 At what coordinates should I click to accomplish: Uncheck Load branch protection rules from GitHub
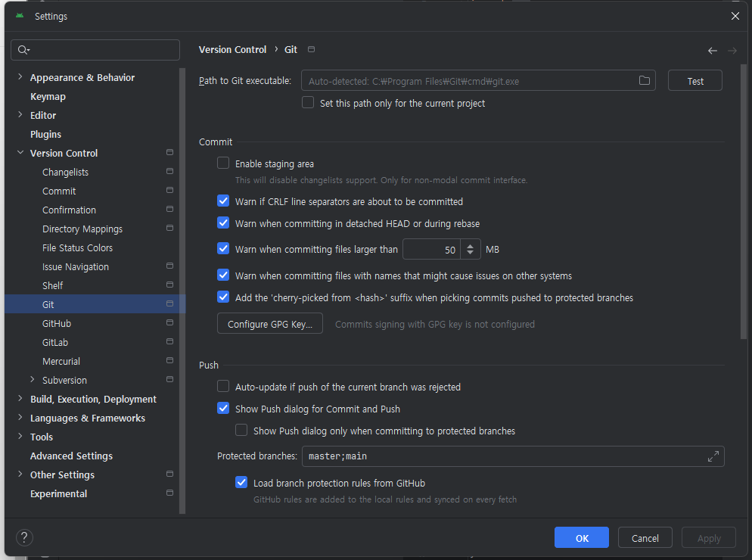(241, 482)
